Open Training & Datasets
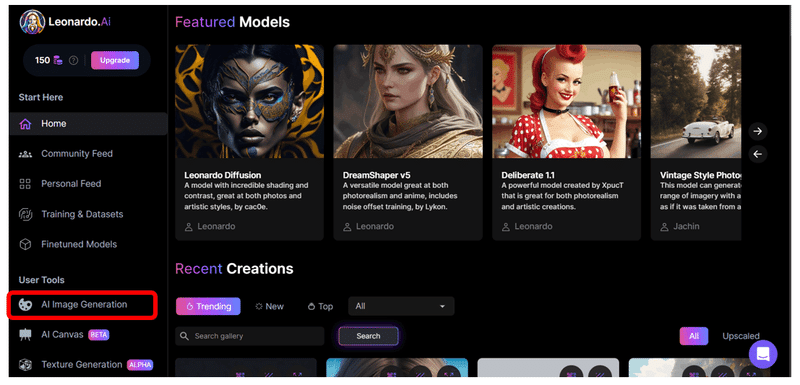800x385 pixels. click(x=82, y=214)
